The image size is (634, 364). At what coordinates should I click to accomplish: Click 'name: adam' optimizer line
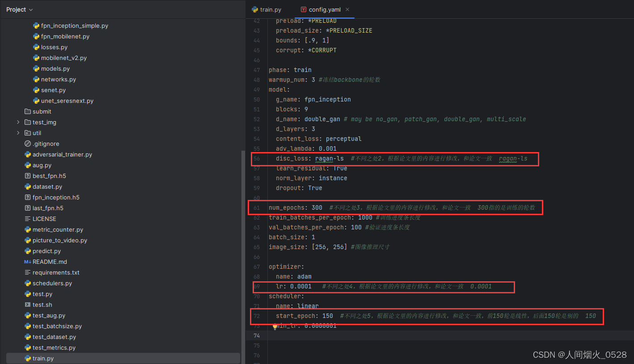(294, 276)
